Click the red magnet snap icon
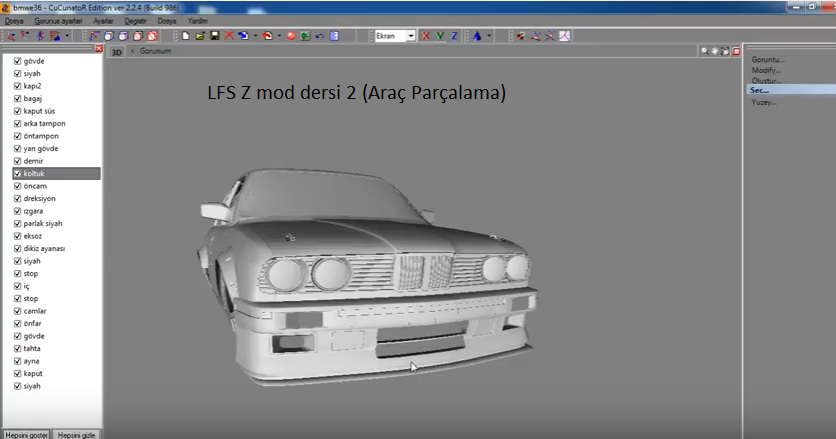This screenshot has width=836, height=439. pos(521,36)
